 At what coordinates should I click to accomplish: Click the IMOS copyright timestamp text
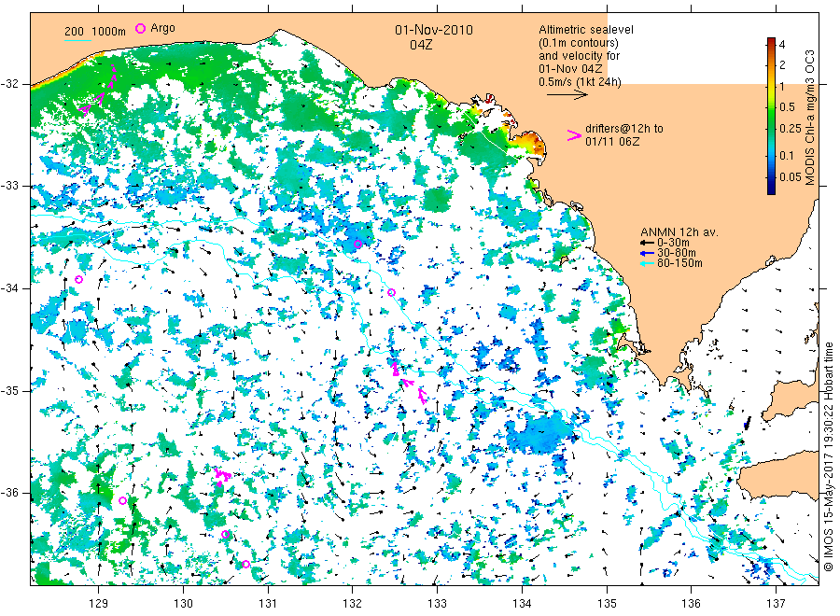point(828,456)
